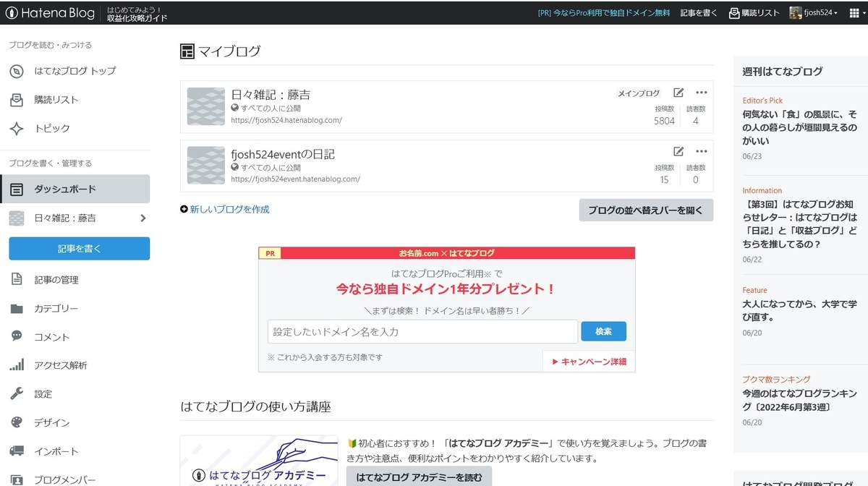
Task: Open three-dot menu for 日々雑記：藤吉
Action: (x=701, y=93)
